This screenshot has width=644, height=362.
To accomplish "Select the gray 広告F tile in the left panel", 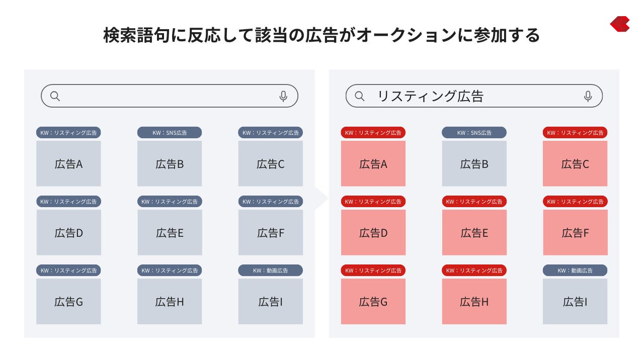I will click(271, 232).
